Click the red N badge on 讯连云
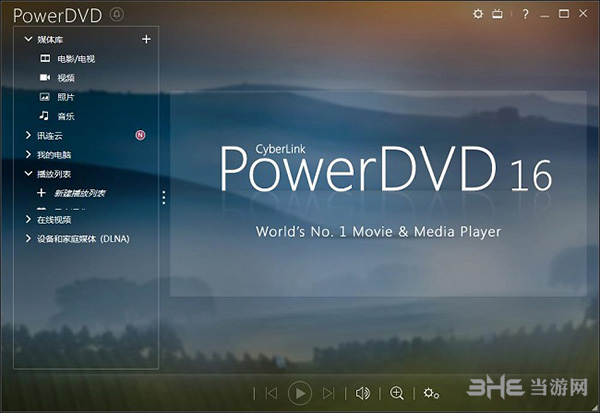 pyautogui.click(x=140, y=135)
